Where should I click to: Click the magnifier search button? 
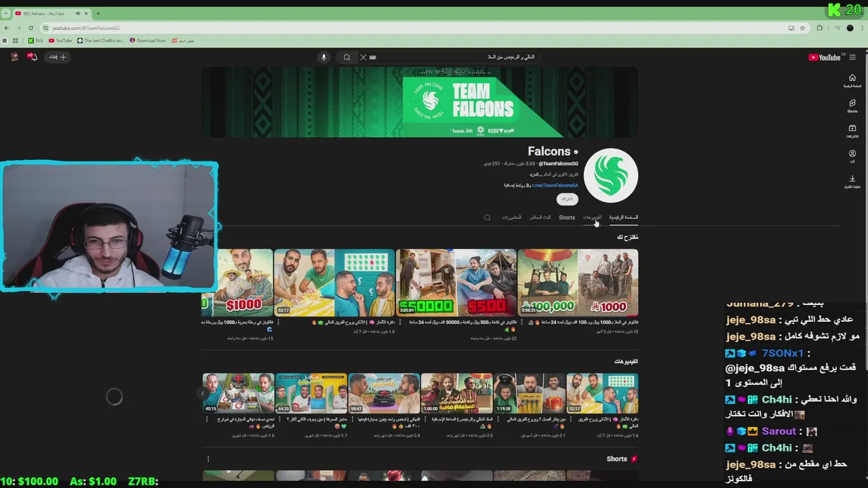[347, 57]
